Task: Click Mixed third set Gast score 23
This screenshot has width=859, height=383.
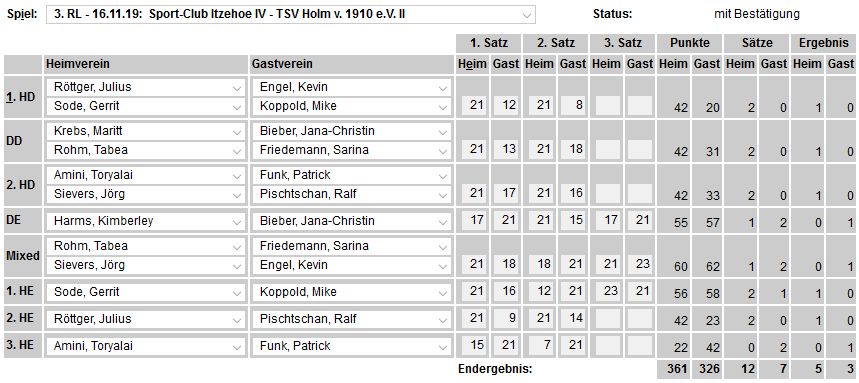Action: [640, 265]
